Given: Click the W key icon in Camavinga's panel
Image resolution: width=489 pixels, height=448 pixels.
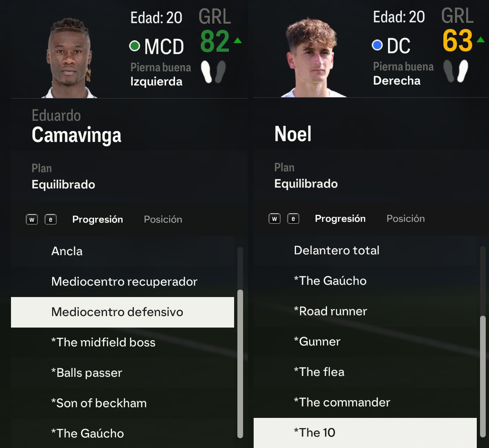Looking at the screenshot, I should pos(32,220).
